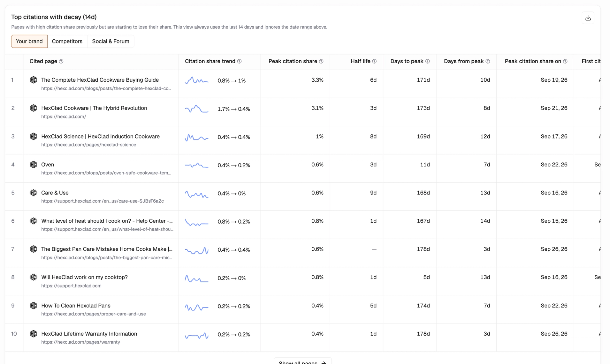Click the trend sparkline for Buying Guide row
610x364 pixels.
coord(197,80)
